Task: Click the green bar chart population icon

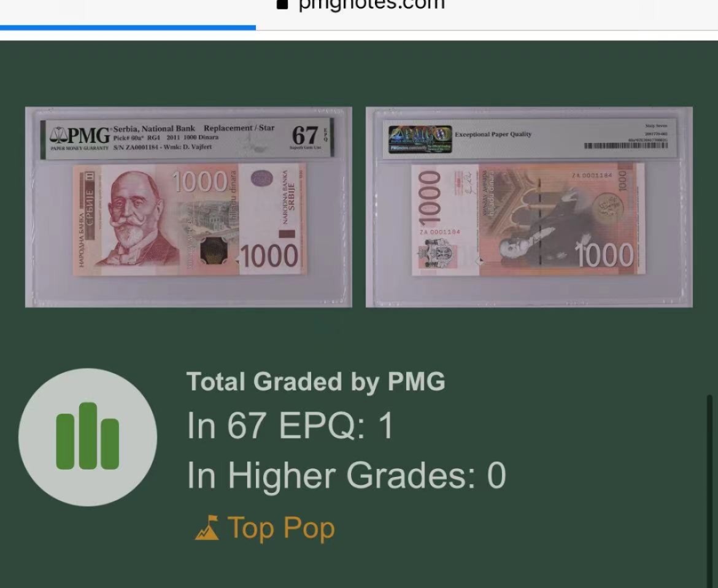Action: tap(88, 437)
